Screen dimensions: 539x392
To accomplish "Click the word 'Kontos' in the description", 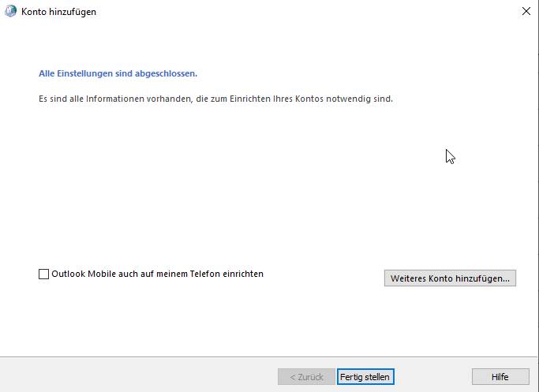I will 309,99.
